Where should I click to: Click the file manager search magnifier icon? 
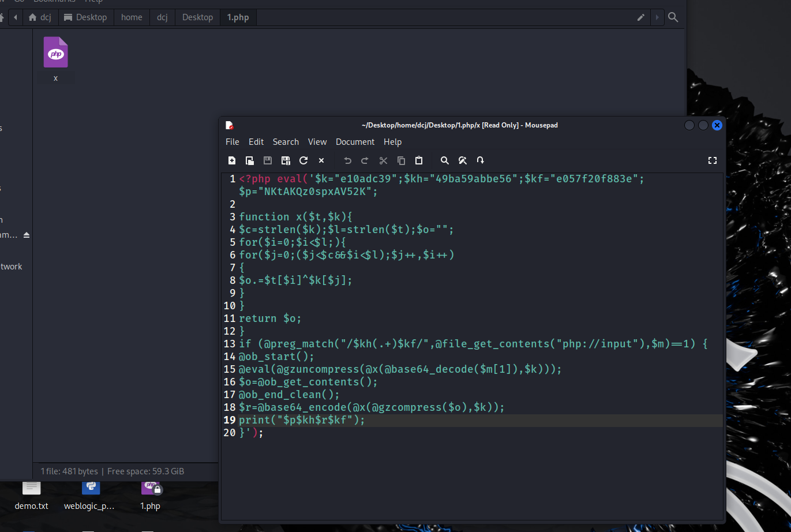tap(673, 17)
